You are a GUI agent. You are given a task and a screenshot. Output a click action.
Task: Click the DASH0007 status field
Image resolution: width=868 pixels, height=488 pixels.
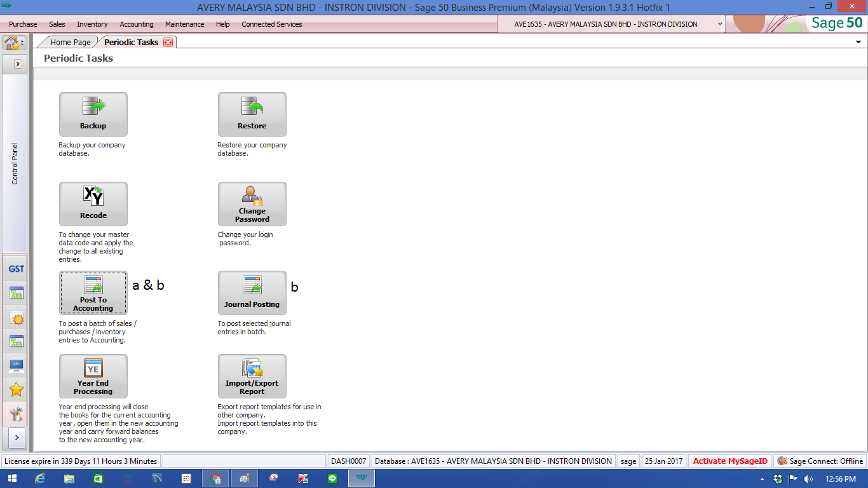click(348, 461)
